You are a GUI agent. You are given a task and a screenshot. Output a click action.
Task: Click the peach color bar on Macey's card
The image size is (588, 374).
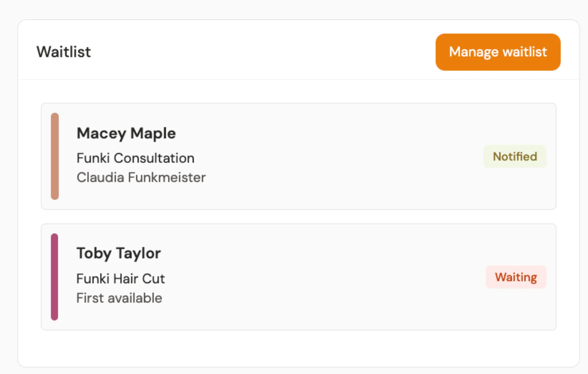pos(55,156)
